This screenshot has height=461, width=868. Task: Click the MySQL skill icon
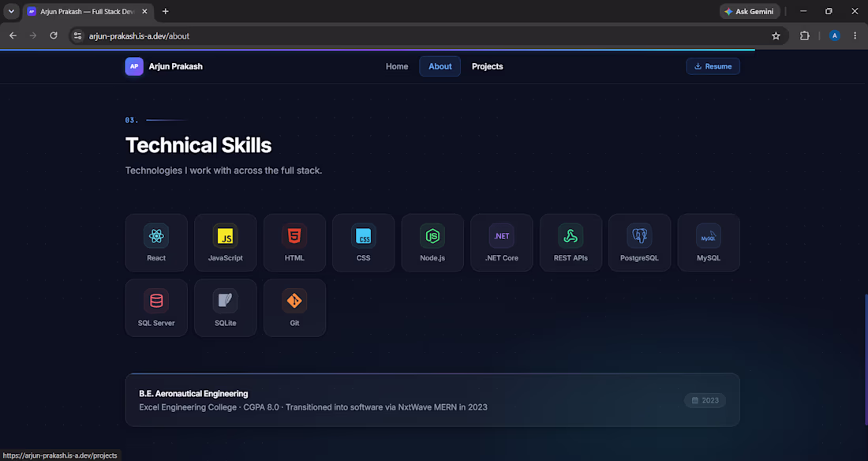coord(709,236)
